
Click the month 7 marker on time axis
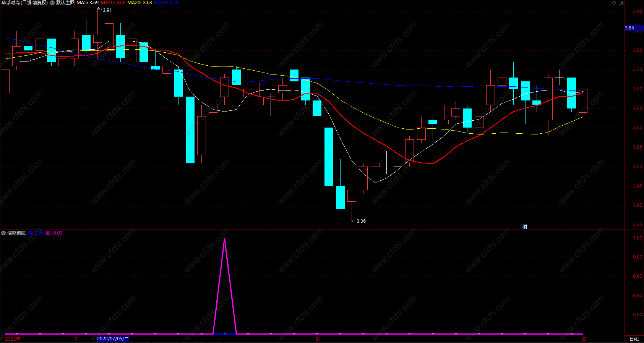pyautogui.click(x=76, y=339)
